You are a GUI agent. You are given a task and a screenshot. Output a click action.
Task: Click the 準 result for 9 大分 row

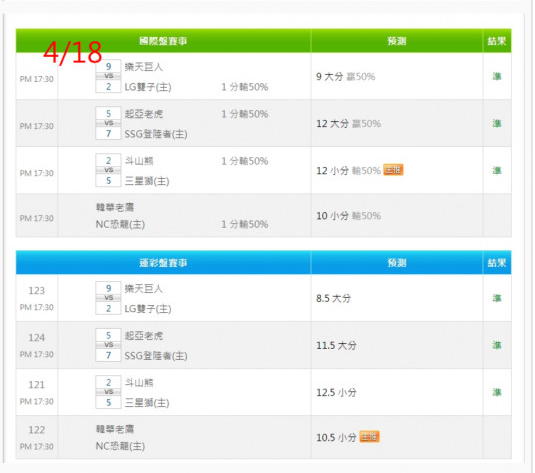pyautogui.click(x=497, y=76)
